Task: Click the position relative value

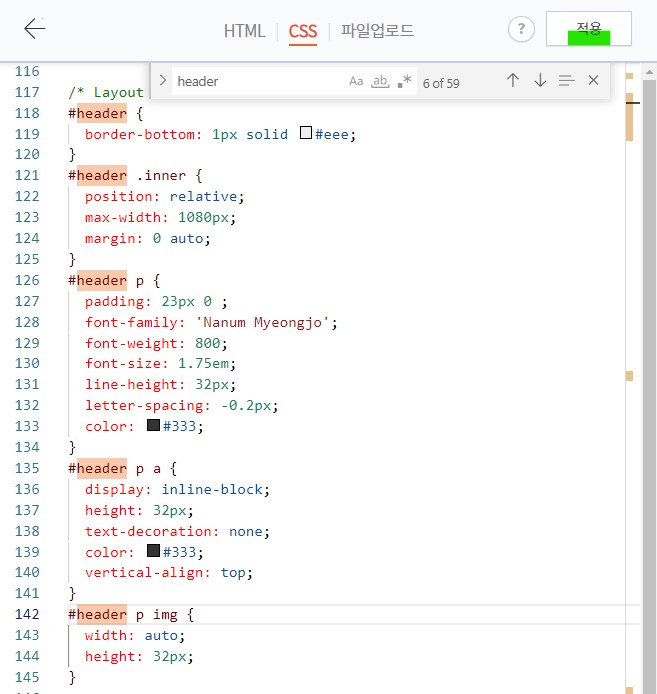Action: (x=204, y=197)
